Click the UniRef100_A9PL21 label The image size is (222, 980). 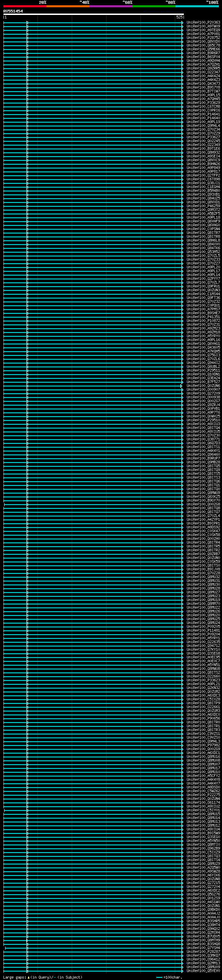click(x=203, y=684)
